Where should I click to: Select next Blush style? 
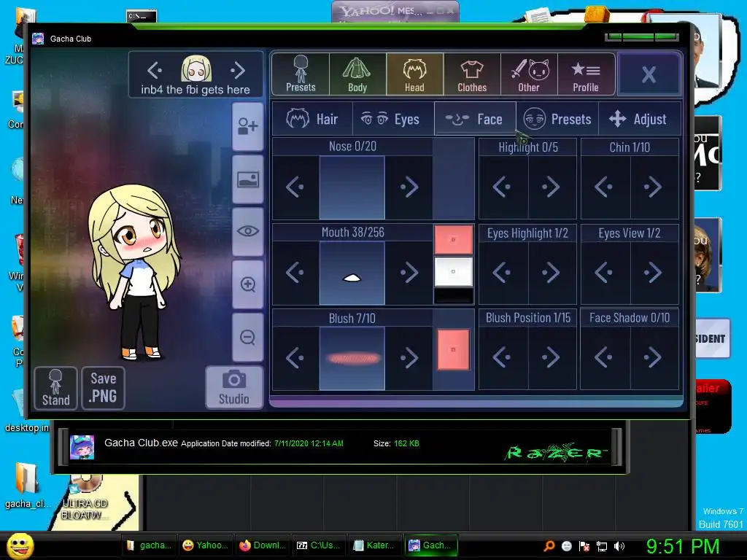pos(409,358)
